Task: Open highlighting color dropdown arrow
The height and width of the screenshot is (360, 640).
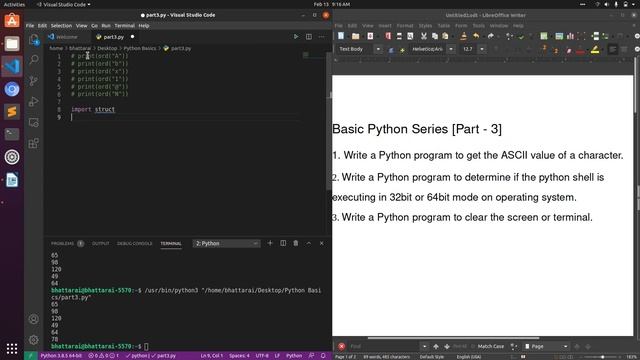Action: click(x=603, y=49)
